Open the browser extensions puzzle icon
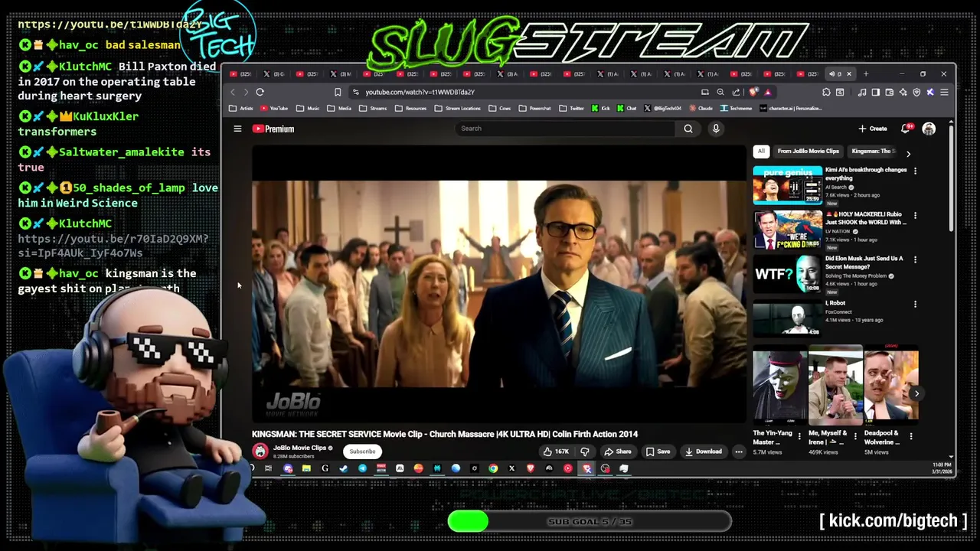The width and height of the screenshot is (980, 551). point(826,92)
